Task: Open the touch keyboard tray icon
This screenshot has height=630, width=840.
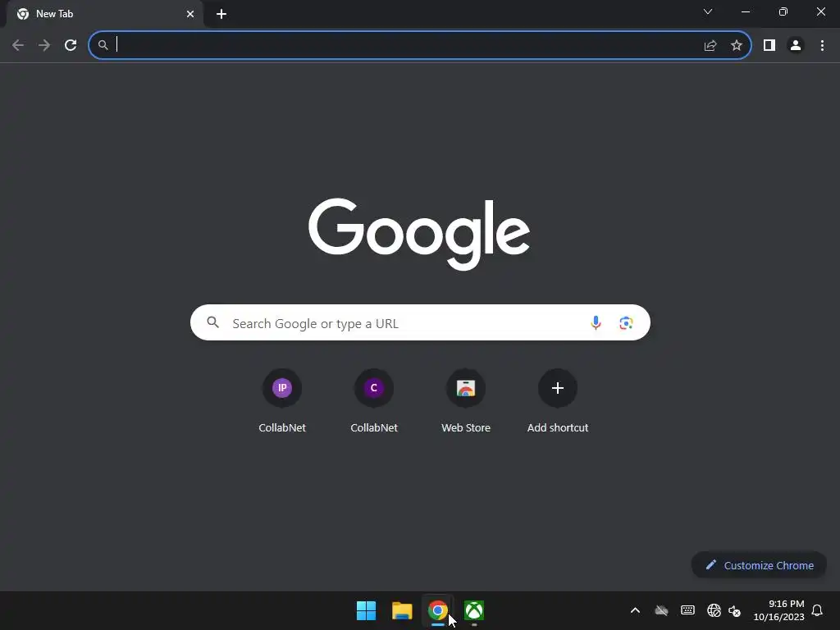Action: point(688,610)
